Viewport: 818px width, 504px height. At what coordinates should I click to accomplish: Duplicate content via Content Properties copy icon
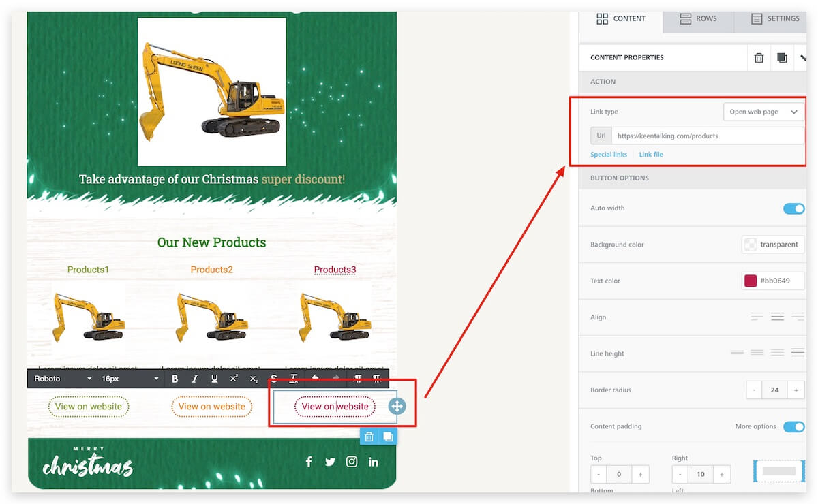coord(781,58)
